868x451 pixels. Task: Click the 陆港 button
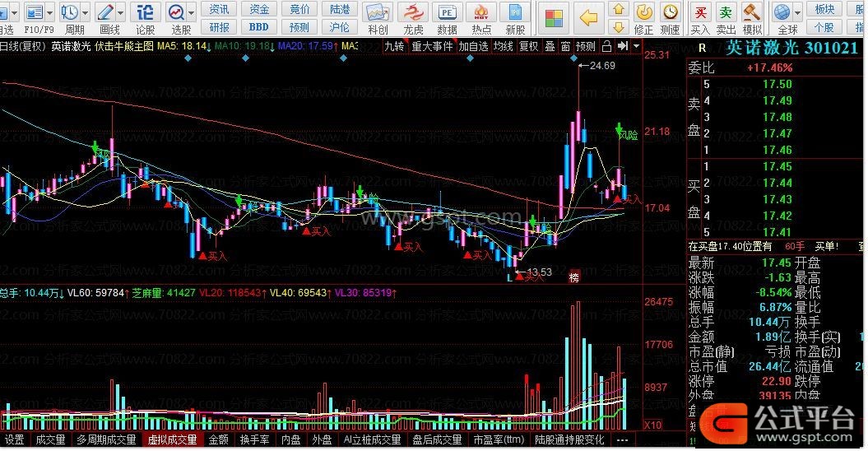339,9
